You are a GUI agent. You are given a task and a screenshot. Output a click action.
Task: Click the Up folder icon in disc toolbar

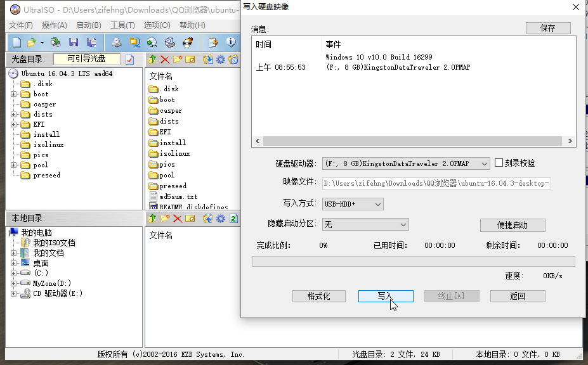tap(152, 60)
